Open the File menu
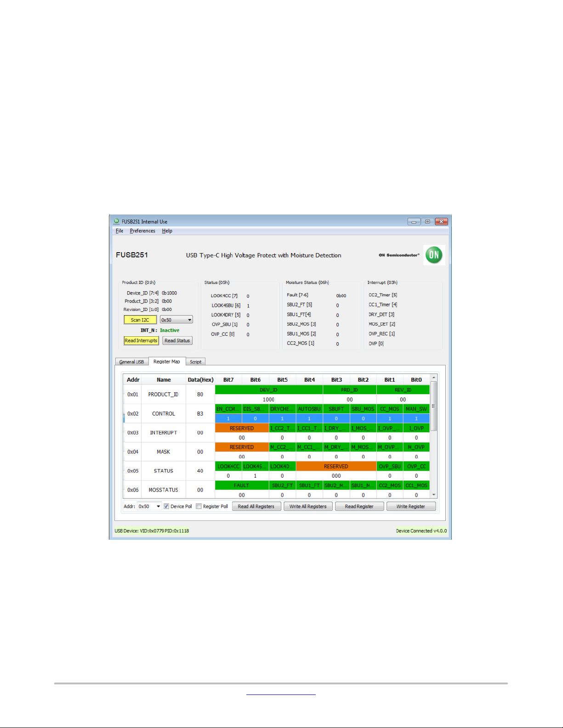563x728 pixels. pyautogui.click(x=119, y=231)
